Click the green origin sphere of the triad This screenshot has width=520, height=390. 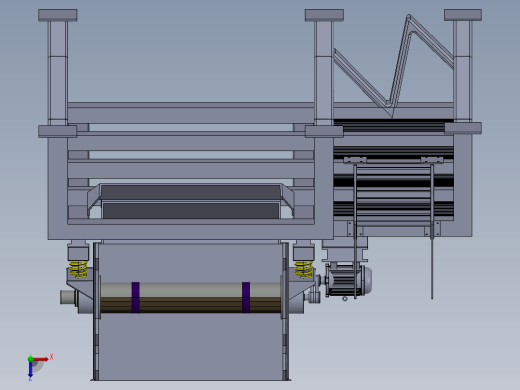[x=30, y=359]
